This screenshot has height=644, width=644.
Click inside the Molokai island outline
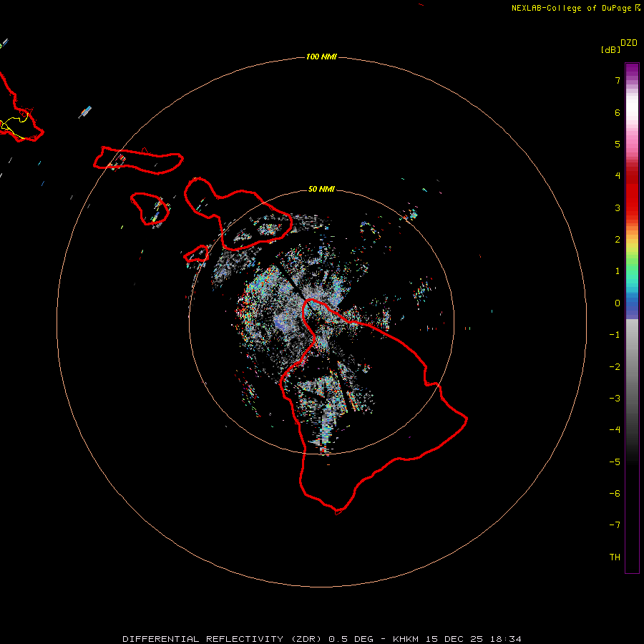[140, 160]
